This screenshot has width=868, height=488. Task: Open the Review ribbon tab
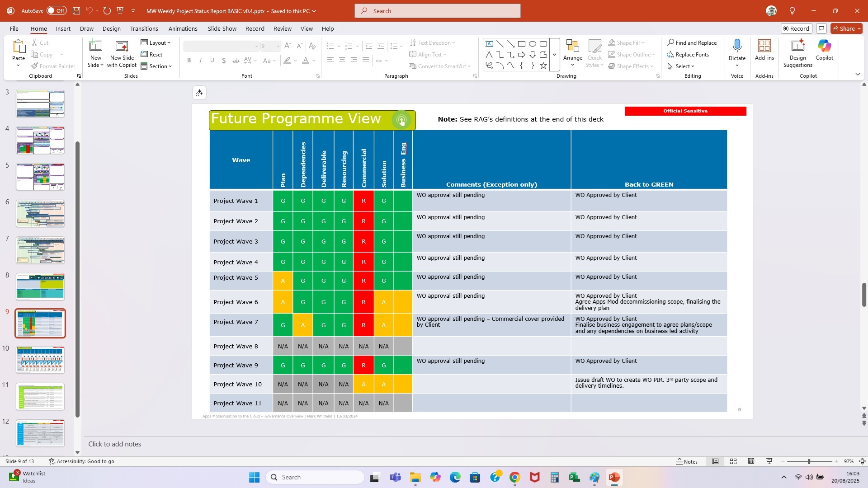pos(282,28)
